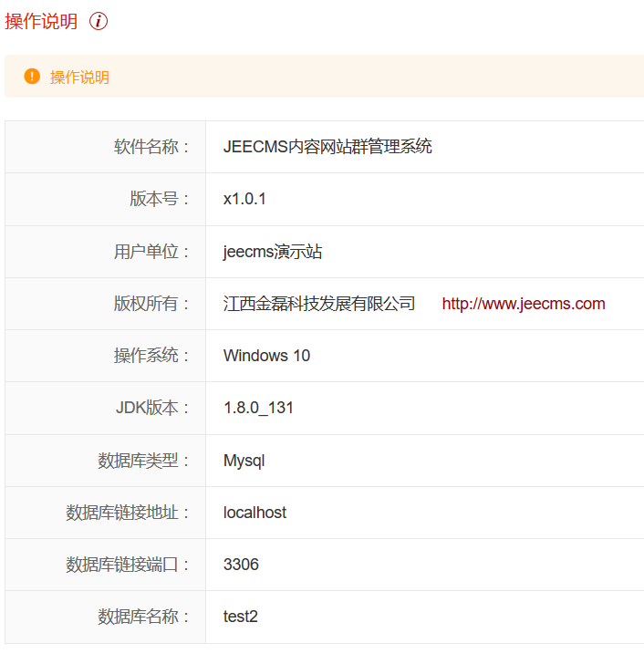The height and width of the screenshot is (664, 644).
Task: Select the 1.8.0_131 JDK value
Action: pyautogui.click(x=258, y=408)
